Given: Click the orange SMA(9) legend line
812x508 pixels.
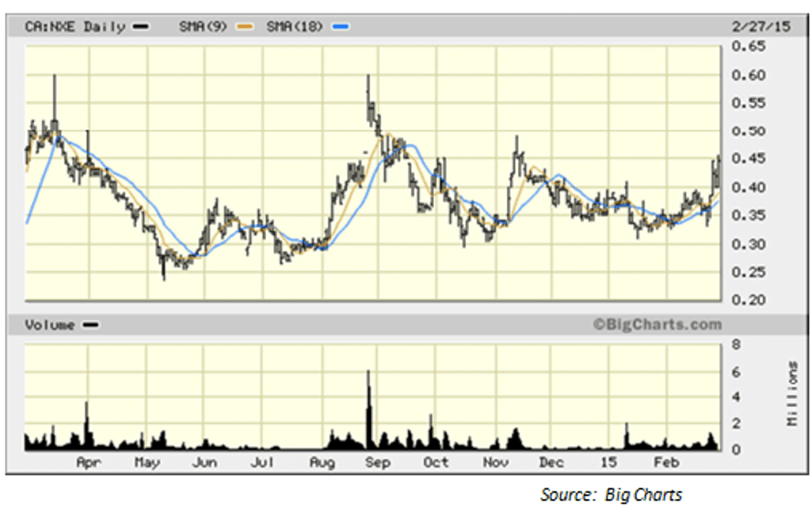Looking at the screenshot, I should (244, 27).
